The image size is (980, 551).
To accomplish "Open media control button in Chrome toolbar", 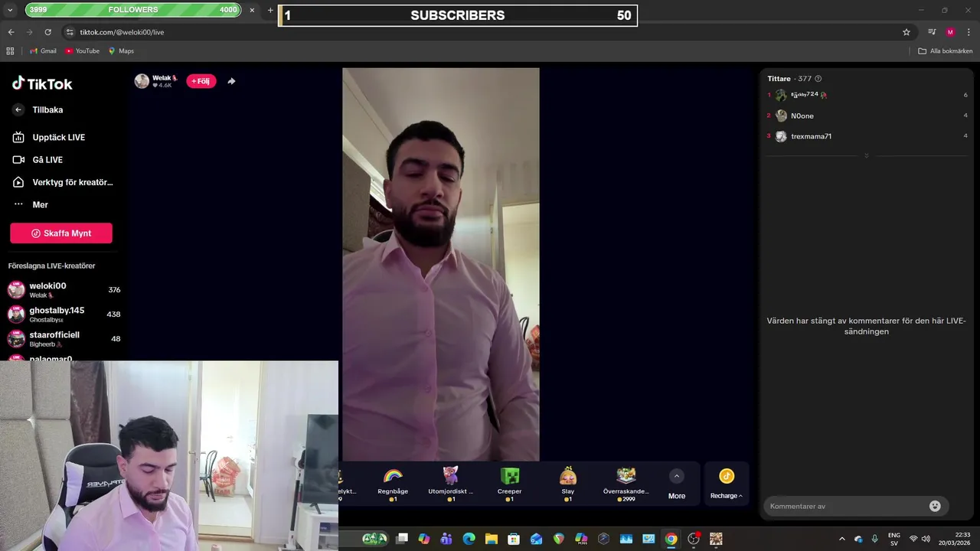I will 932,32.
